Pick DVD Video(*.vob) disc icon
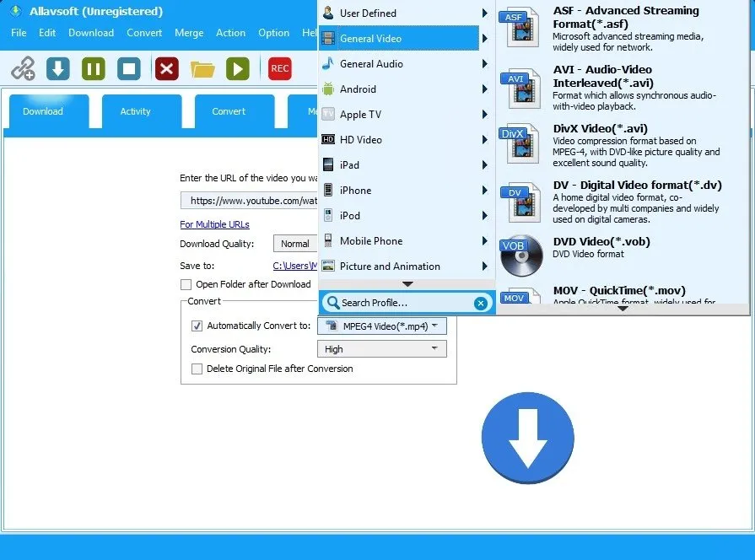 [x=521, y=256]
